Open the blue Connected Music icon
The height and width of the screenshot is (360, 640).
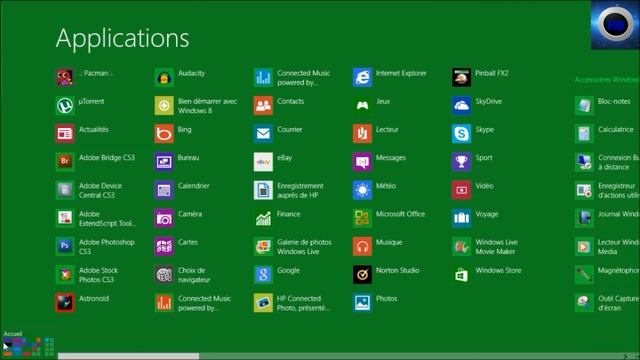pyautogui.click(x=263, y=77)
